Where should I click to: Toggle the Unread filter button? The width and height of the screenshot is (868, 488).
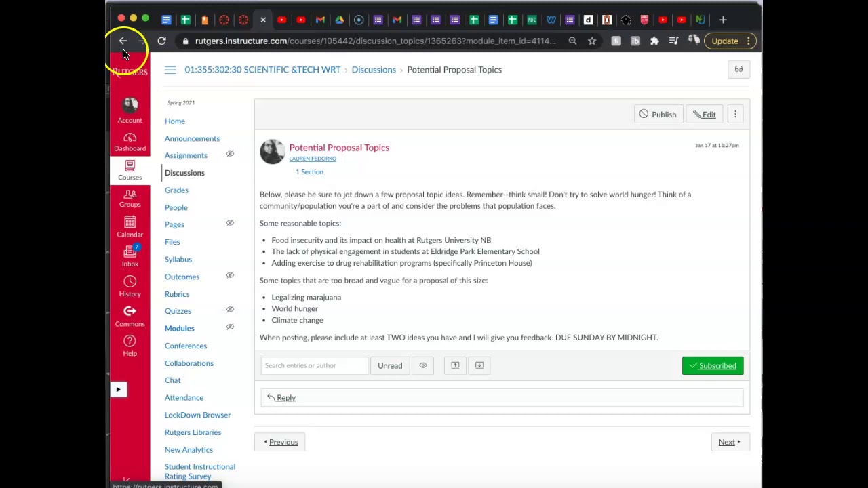pyautogui.click(x=390, y=365)
